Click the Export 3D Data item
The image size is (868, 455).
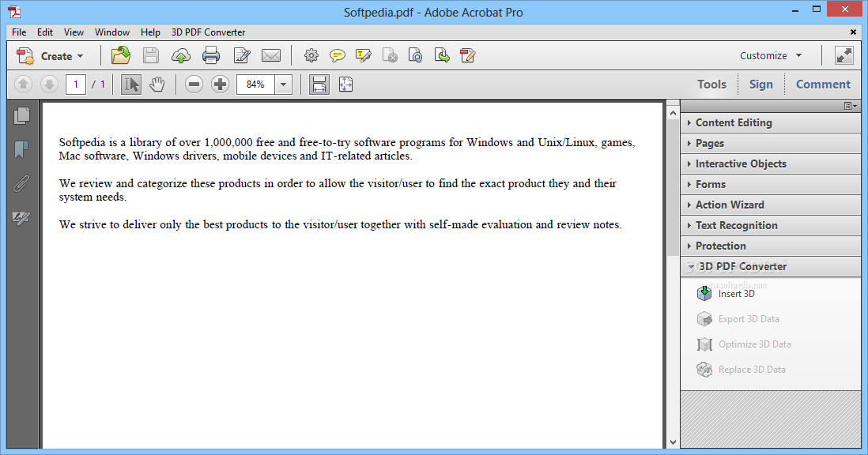point(738,319)
